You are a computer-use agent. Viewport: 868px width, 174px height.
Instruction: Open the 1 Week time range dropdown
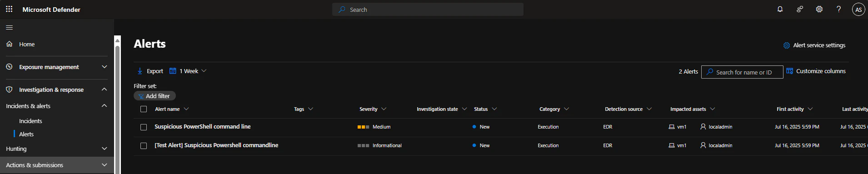point(188,71)
